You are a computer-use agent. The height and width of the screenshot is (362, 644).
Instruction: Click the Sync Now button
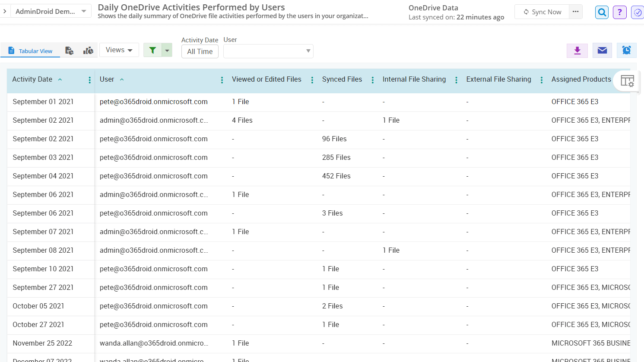coord(542,12)
